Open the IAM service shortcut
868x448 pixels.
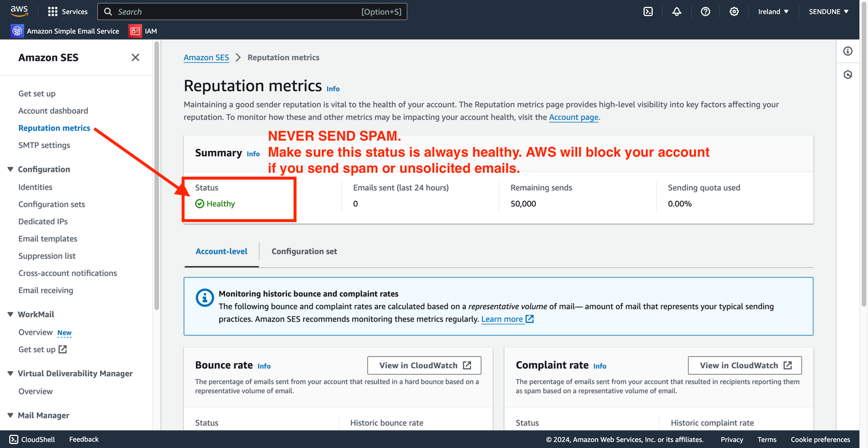(143, 31)
